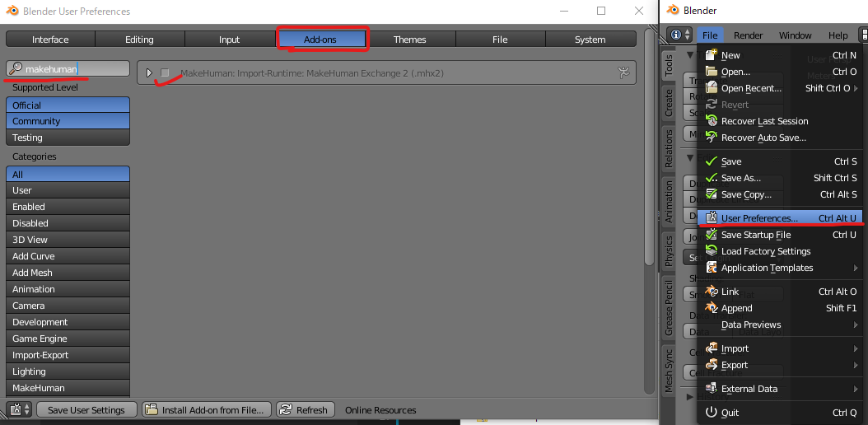Open the Export submenu
The width and height of the screenshot is (868, 425).
pos(780,365)
